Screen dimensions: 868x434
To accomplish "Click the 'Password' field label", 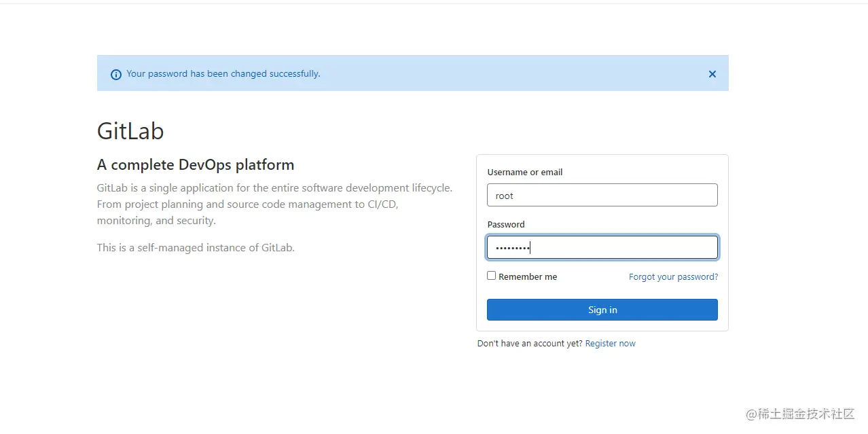I will tap(506, 224).
